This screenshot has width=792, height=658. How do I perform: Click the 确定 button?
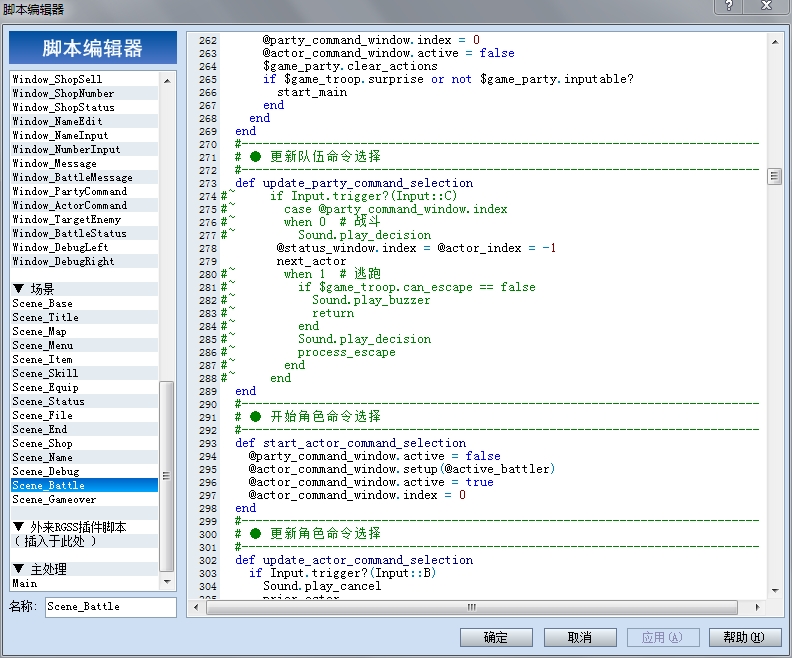click(x=496, y=637)
